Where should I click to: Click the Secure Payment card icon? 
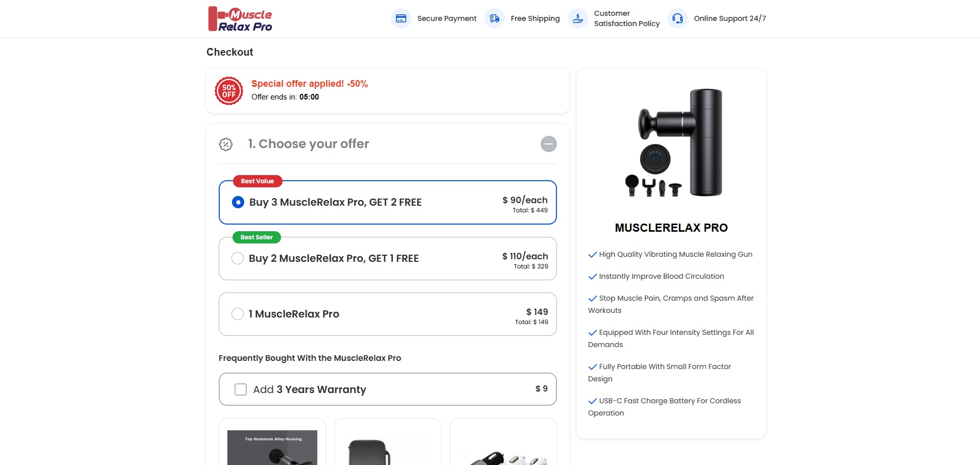tap(401, 19)
